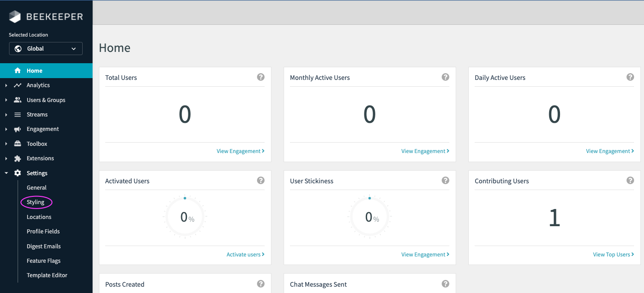
Task: Show help for Monthly Active Users
Action: 445,77
